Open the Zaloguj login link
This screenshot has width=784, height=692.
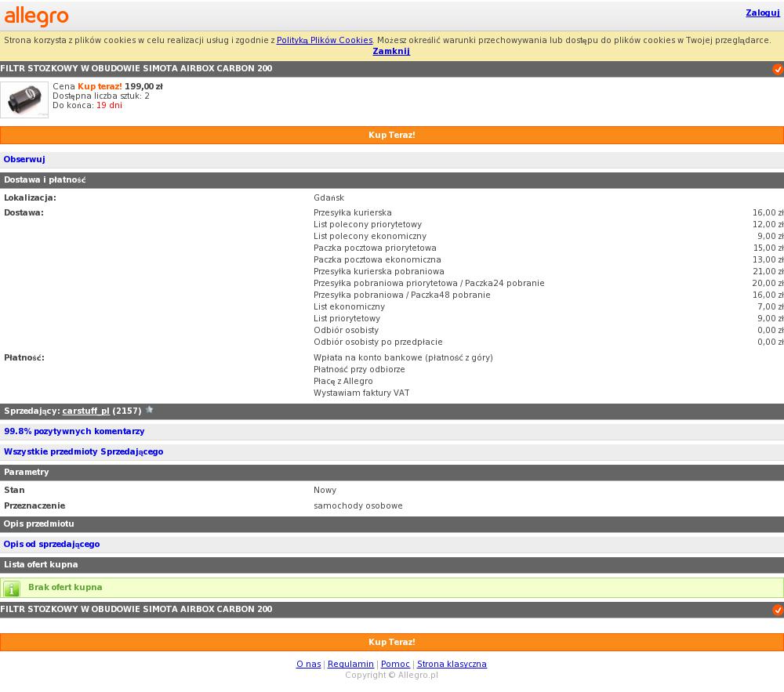(763, 13)
